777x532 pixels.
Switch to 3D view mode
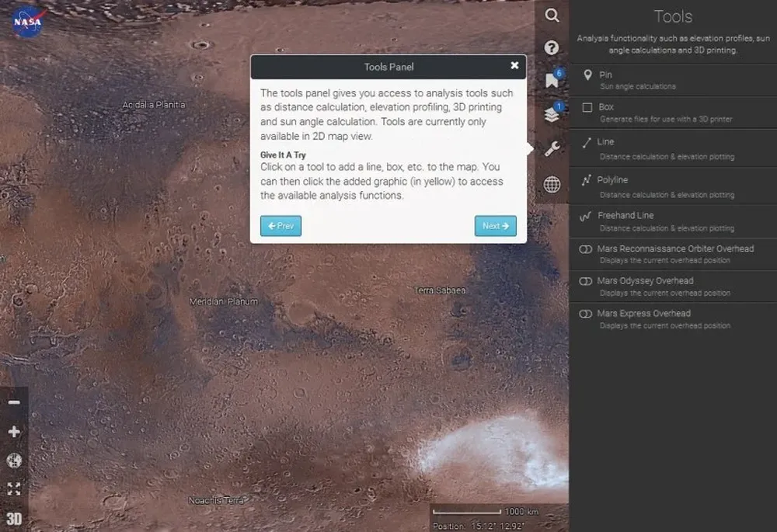click(14, 519)
